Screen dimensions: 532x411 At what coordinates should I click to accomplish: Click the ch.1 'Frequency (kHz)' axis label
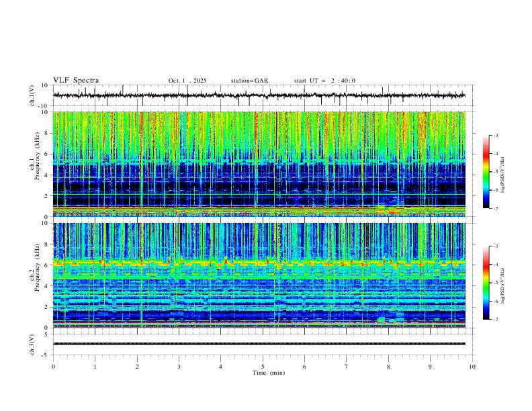37,156
